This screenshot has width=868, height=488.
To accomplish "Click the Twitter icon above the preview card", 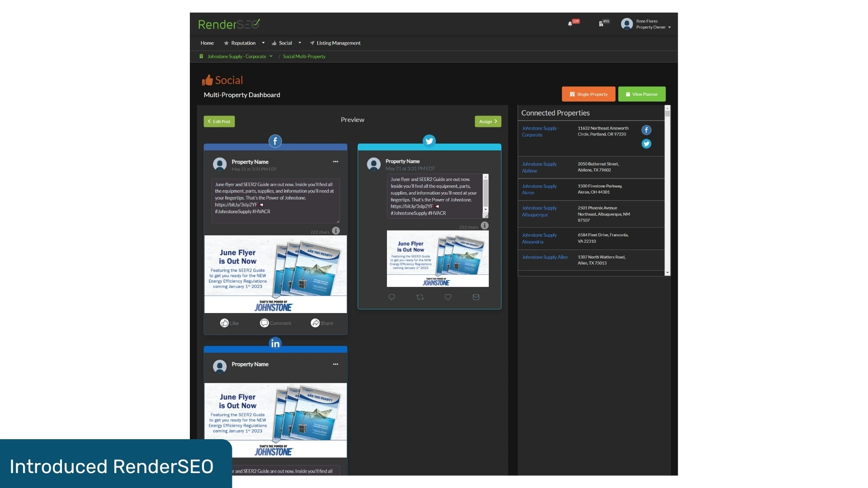I will click(429, 141).
